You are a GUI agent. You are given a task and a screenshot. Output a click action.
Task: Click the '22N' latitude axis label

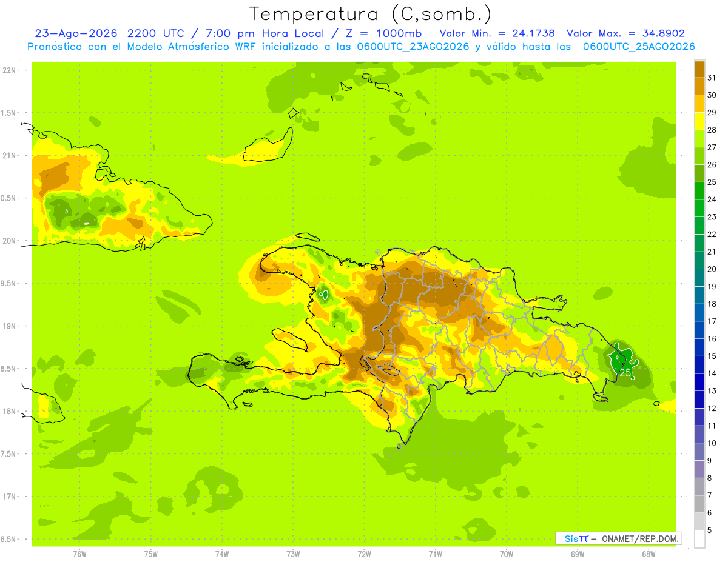point(9,70)
